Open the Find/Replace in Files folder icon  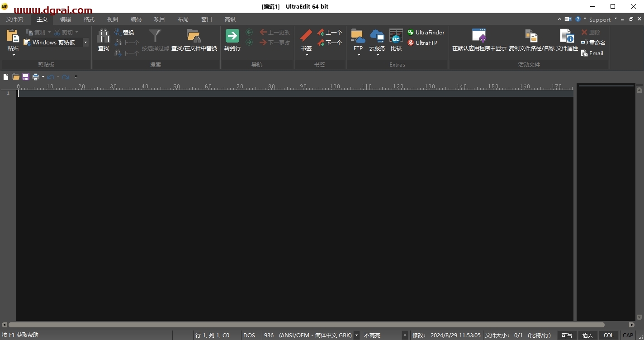pos(194,36)
